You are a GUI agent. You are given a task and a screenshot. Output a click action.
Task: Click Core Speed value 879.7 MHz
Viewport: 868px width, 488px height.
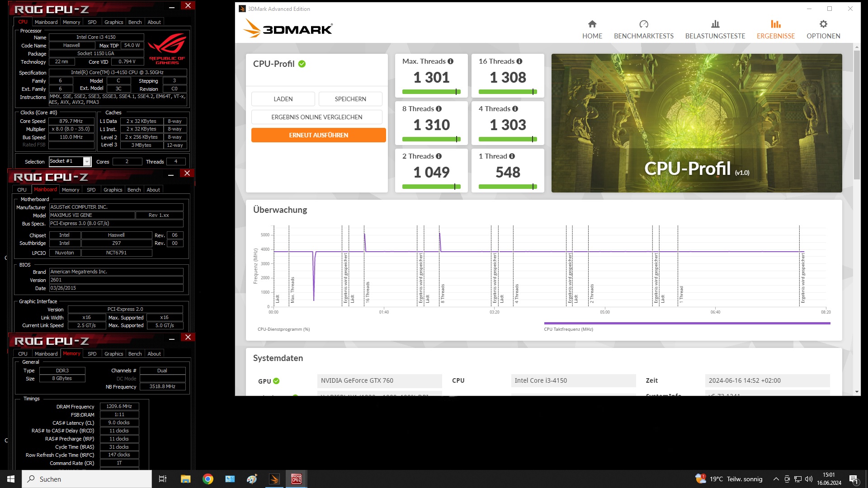pos(71,122)
